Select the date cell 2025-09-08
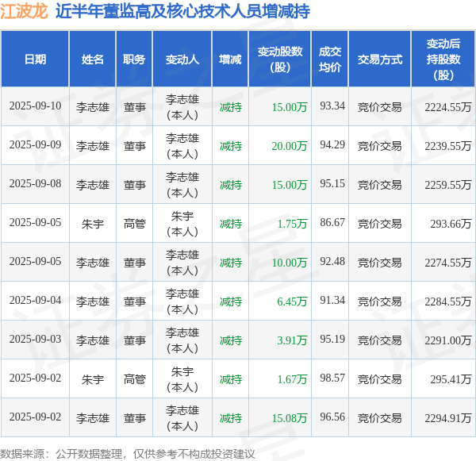The height and width of the screenshot is (461, 476). pyautogui.click(x=35, y=184)
